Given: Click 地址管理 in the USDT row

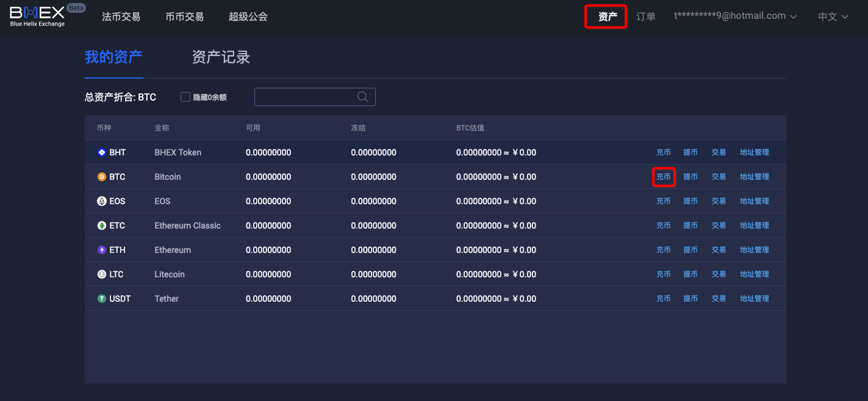Looking at the screenshot, I should (754, 299).
